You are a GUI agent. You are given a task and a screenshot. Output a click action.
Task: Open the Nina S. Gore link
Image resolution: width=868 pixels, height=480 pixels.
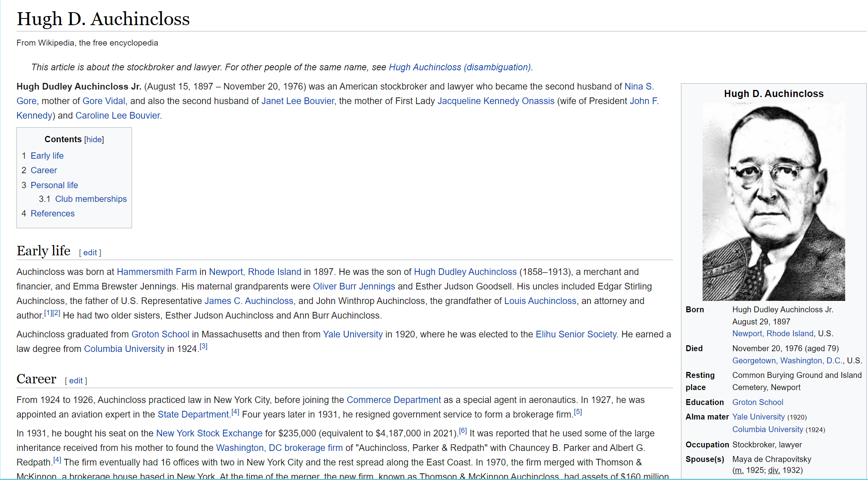pos(639,86)
